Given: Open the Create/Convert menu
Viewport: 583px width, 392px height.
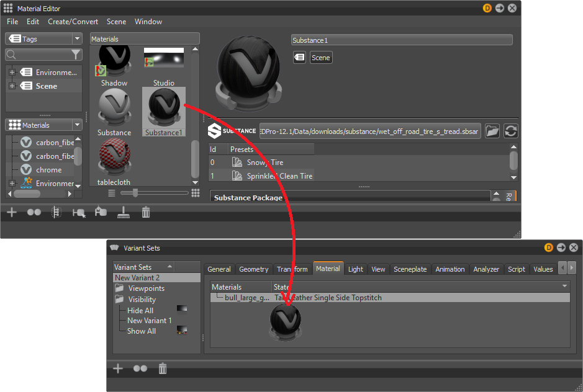Looking at the screenshot, I should click(73, 21).
